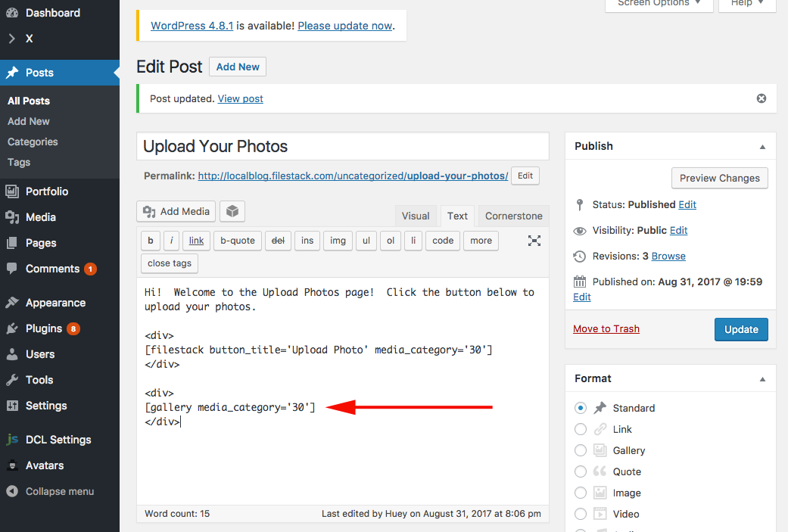Click the cube shortcode icon beside Add Media
This screenshot has width=788, height=532.
click(232, 211)
